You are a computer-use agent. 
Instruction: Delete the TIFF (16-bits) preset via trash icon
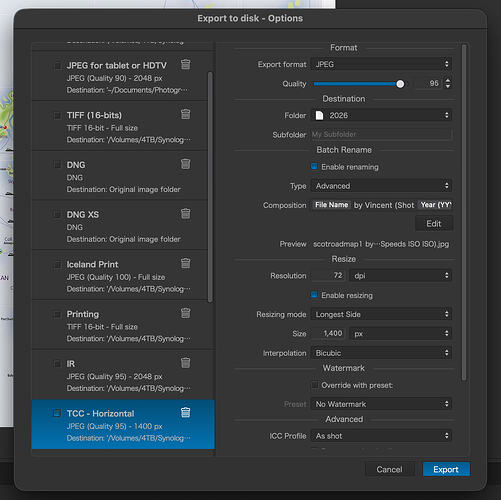(186, 114)
